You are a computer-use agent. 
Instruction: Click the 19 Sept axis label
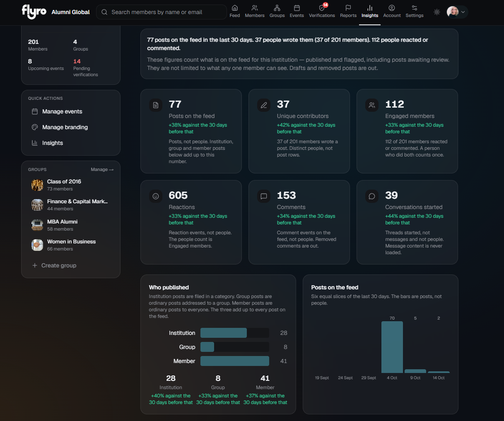point(322,378)
